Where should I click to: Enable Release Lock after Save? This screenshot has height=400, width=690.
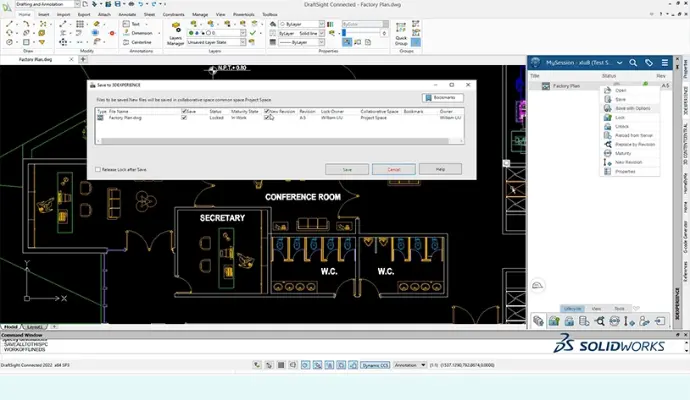98,169
